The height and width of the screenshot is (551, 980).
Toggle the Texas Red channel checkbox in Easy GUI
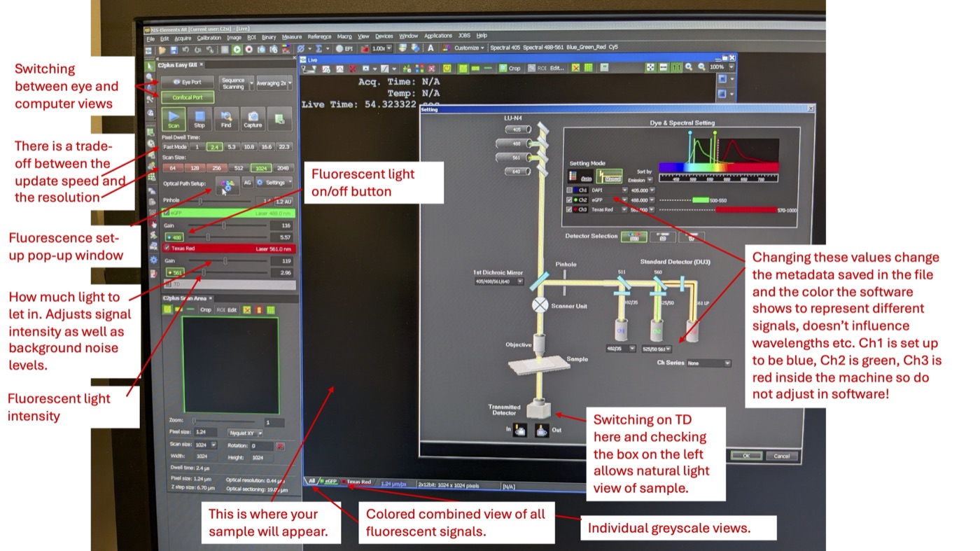(x=167, y=248)
